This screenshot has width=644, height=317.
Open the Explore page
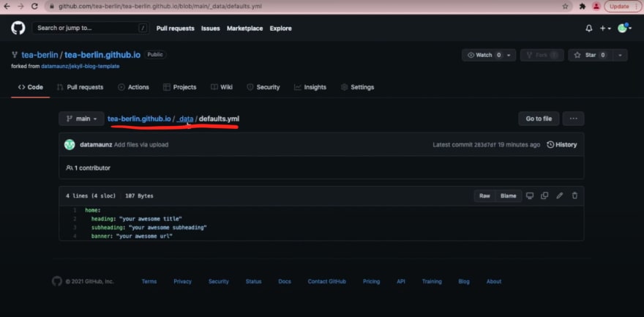pos(280,29)
